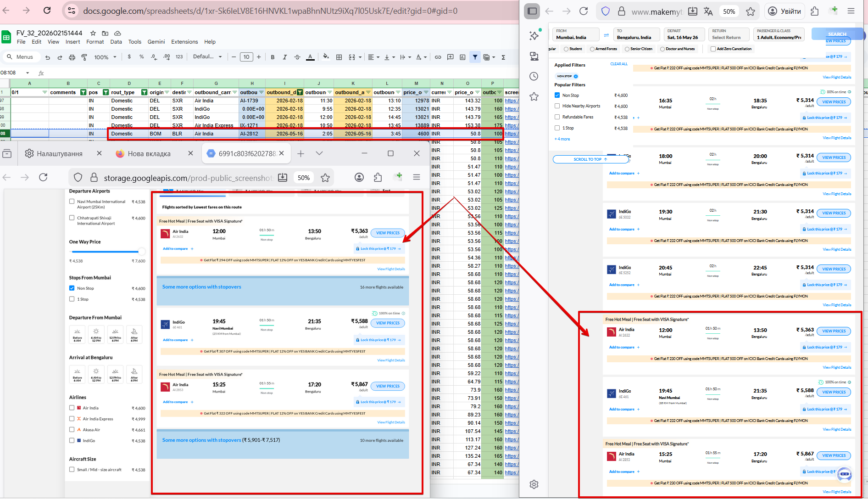
Task: Open the font family dropdown
Action: coord(207,57)
